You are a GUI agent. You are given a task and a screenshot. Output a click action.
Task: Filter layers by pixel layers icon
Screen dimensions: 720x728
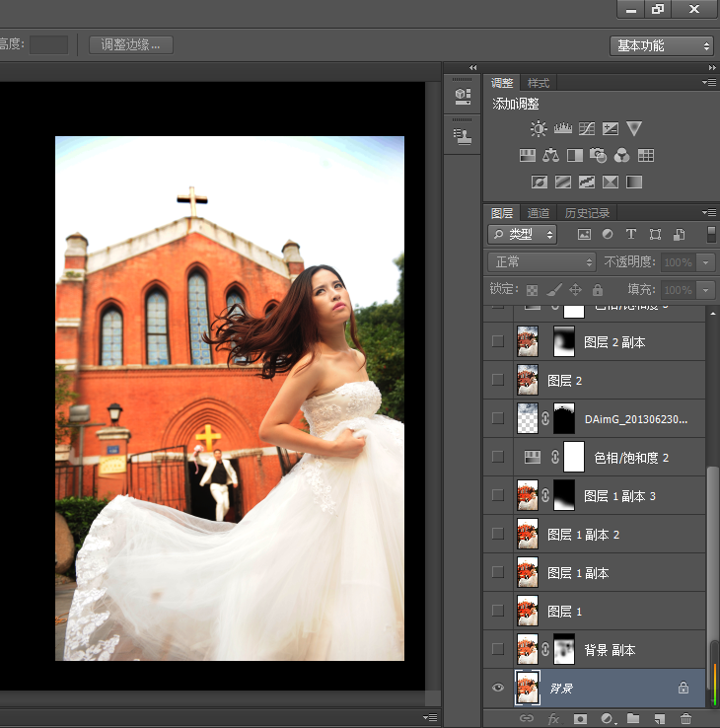[585, 235]
